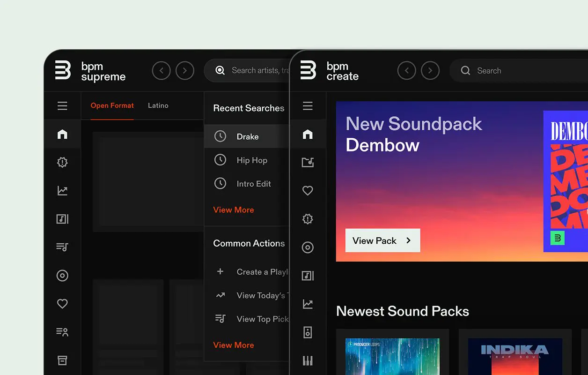588x375 pixels.
Task: Go forward using BPM Create forward arrow
Action: click(430, 71)
